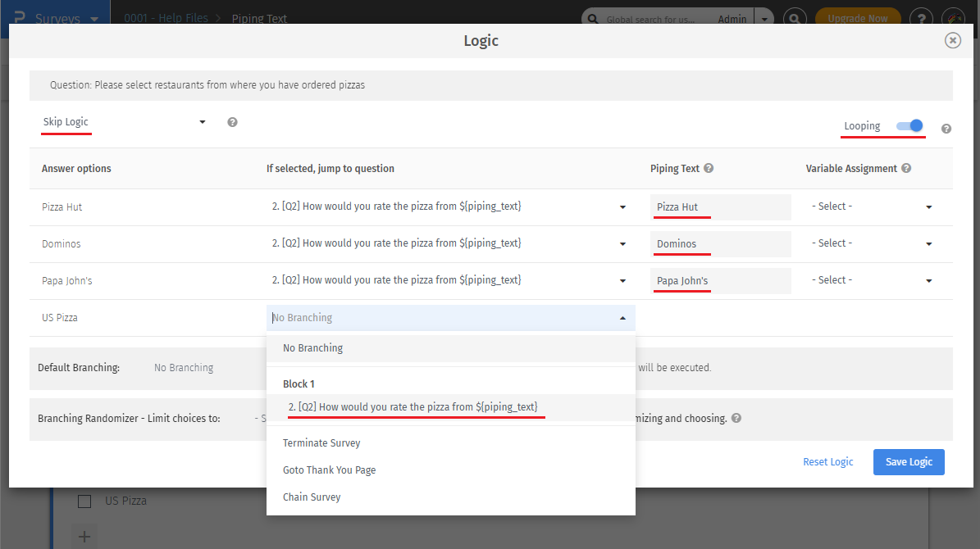This screenshot has height=549, width=980.
Task: Open Branching Randomizer help icon
Action: pyautogui.click(x=736, y=419)
